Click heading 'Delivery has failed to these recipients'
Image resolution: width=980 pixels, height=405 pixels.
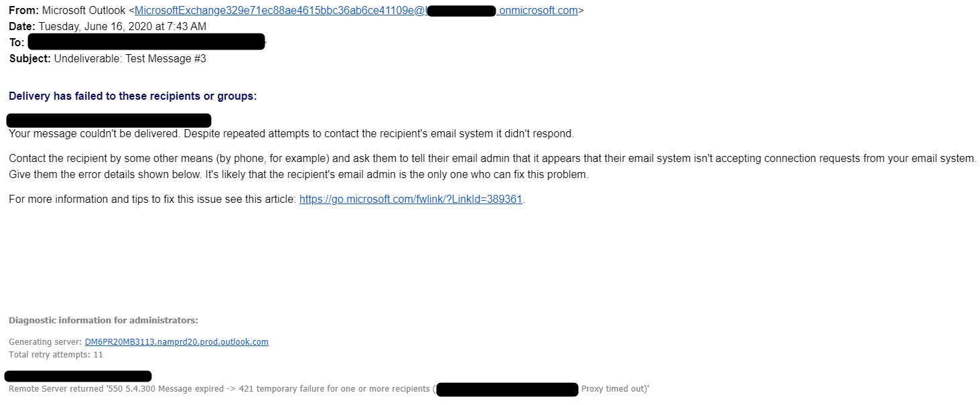[x=133, y=96]
